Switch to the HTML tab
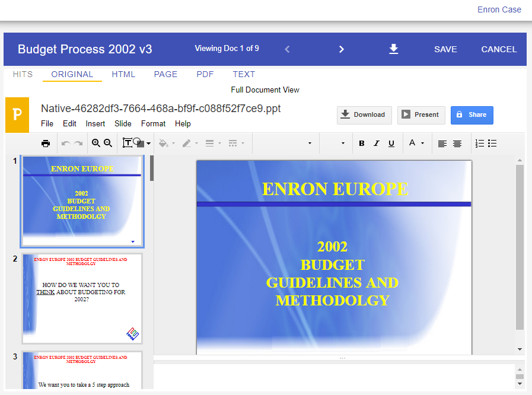532x395 pixels. point(123,74)
